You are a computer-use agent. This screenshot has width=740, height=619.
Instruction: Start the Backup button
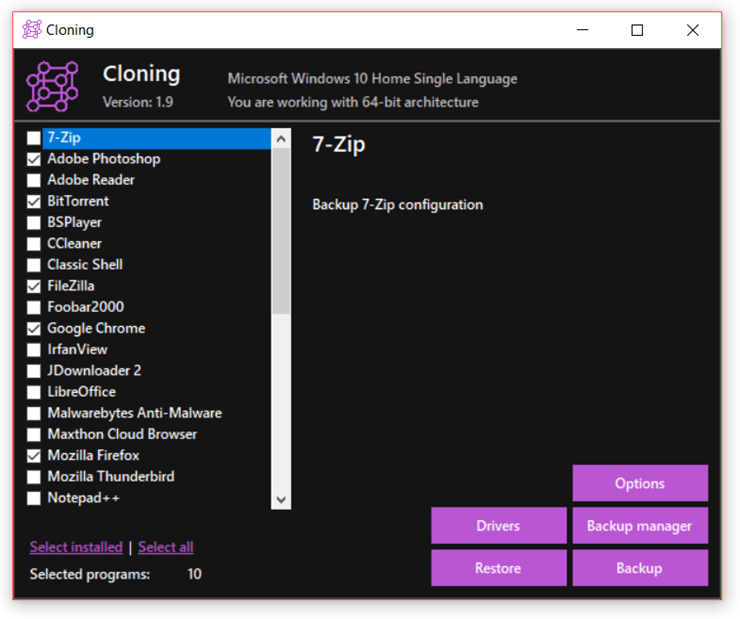point(640,568)
